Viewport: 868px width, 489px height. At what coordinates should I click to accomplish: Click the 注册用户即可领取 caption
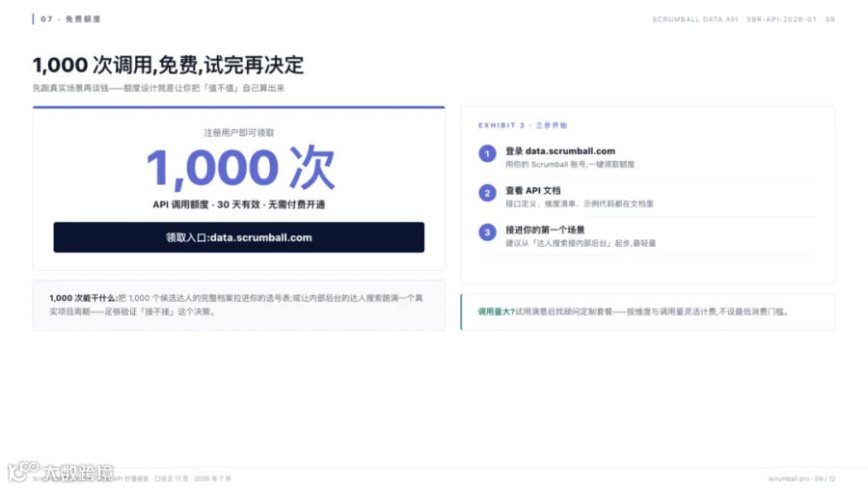coord(238,133)
